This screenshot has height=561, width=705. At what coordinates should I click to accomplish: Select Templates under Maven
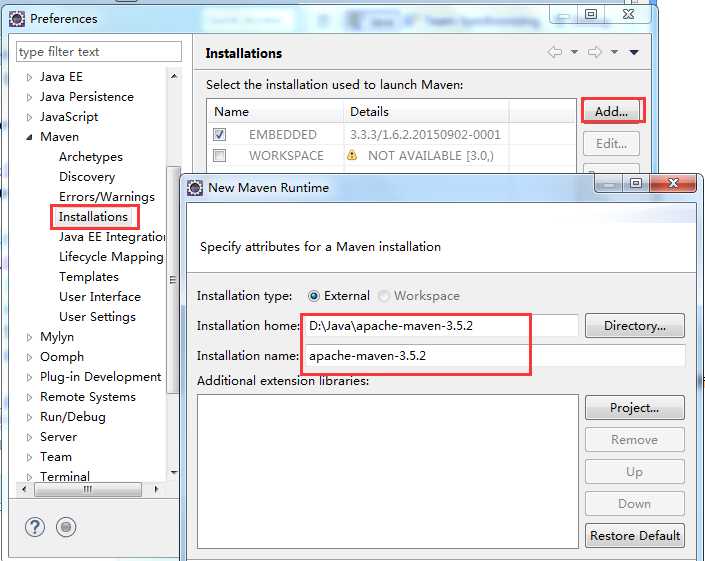(89, 277)
